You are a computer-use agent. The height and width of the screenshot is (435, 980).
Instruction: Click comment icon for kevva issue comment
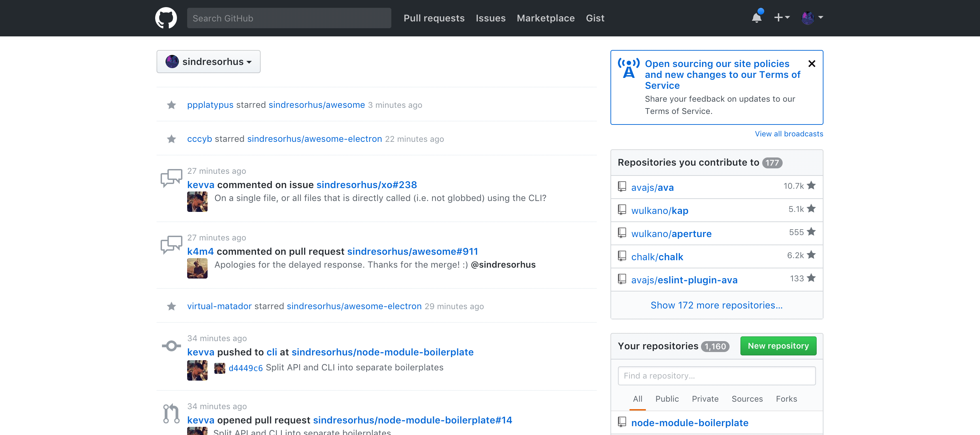tap(171, 178)
